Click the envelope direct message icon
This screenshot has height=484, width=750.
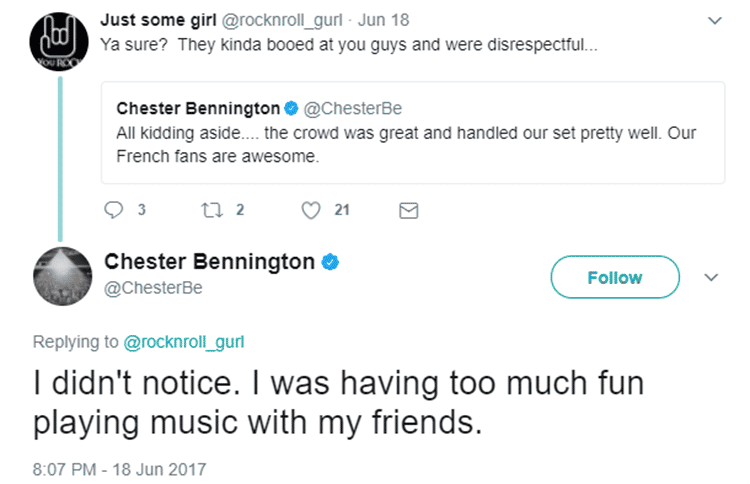click(408, 210)
